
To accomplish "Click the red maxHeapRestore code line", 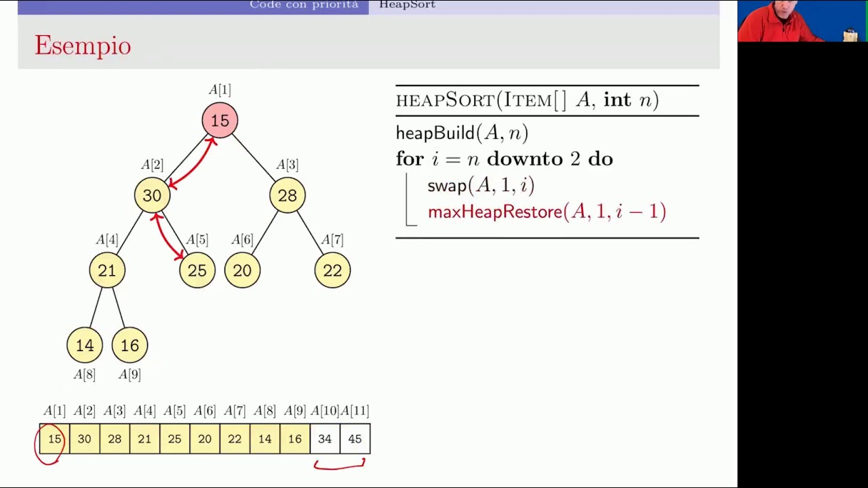I will 547,212.
